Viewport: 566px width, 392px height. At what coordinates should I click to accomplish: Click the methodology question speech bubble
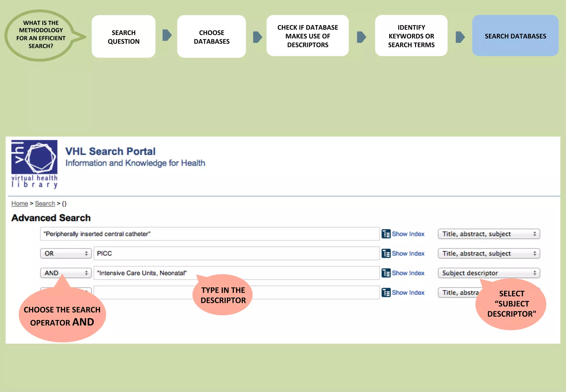[41, 35]
